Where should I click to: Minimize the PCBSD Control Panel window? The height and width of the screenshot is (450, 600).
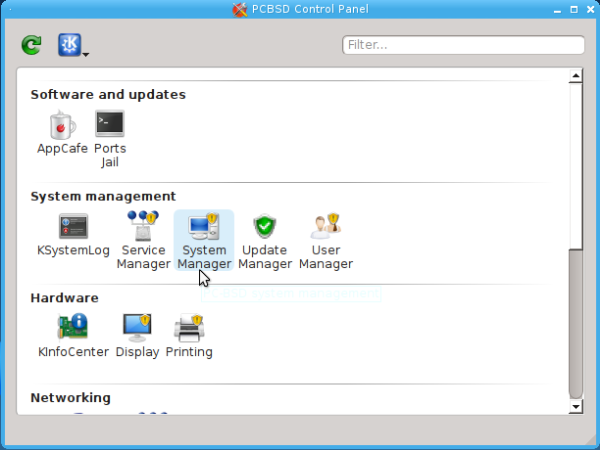(558, 10)
